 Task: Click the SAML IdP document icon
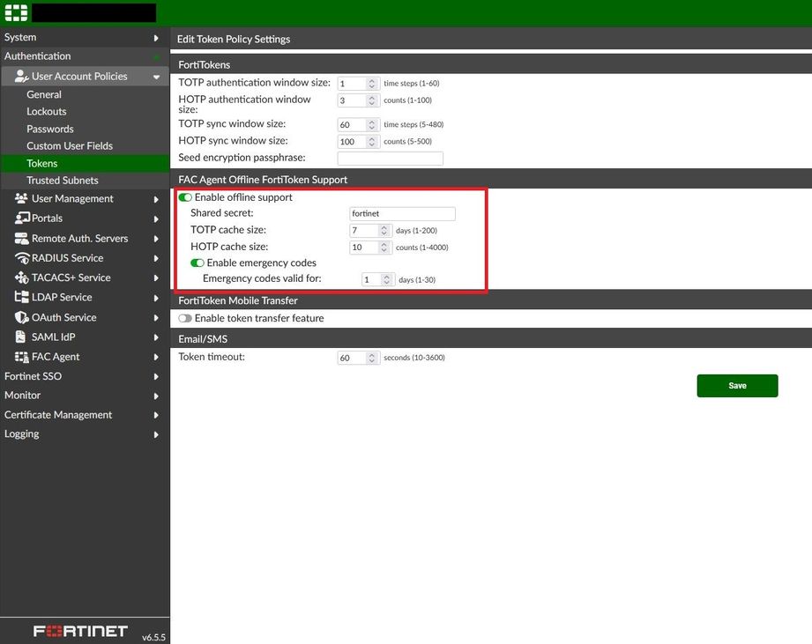(x=20, y=337)
